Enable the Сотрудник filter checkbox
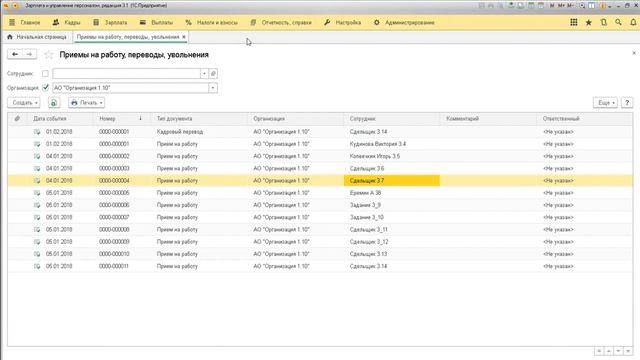The image size is (640, 360). coord(45,73)
